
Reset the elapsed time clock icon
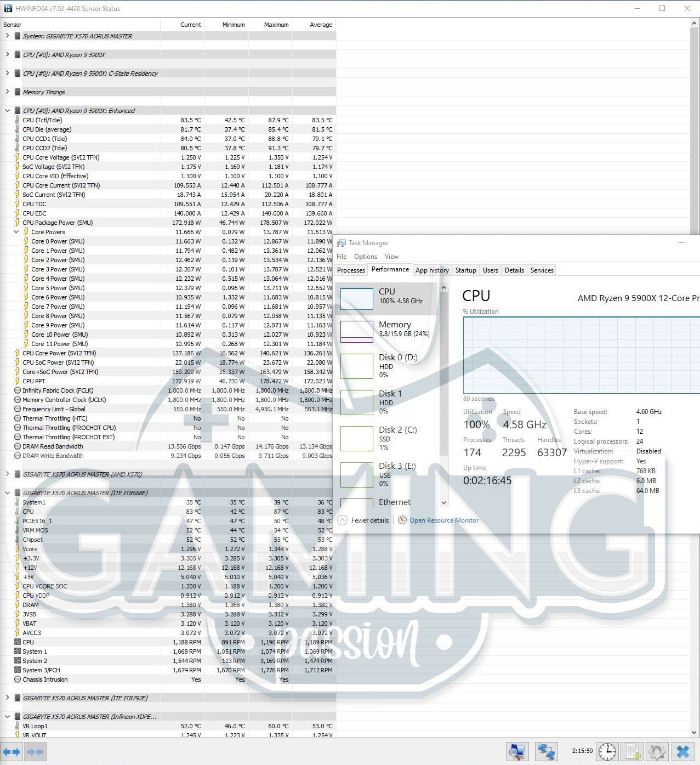[607, 751]
